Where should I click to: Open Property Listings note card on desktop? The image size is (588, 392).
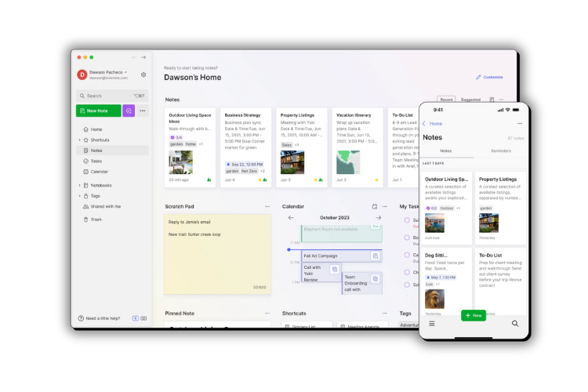(302, 147)
